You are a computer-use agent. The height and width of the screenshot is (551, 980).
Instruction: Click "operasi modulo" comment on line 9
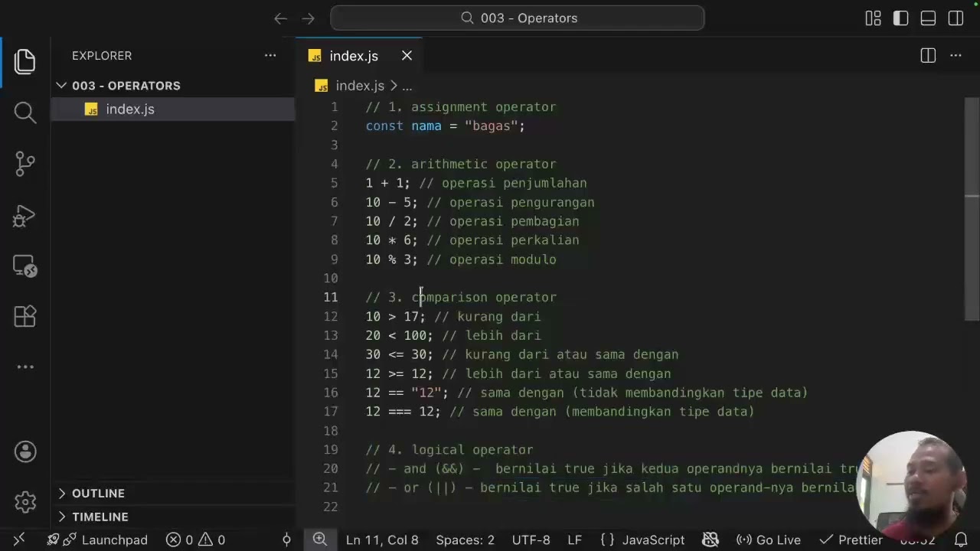[503, 259]
